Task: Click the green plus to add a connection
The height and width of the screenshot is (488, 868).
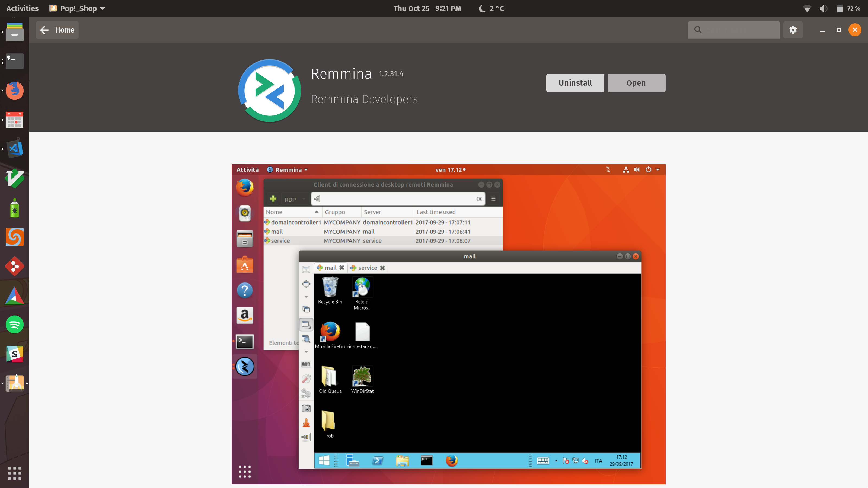Action: click(x=273, y=199)
